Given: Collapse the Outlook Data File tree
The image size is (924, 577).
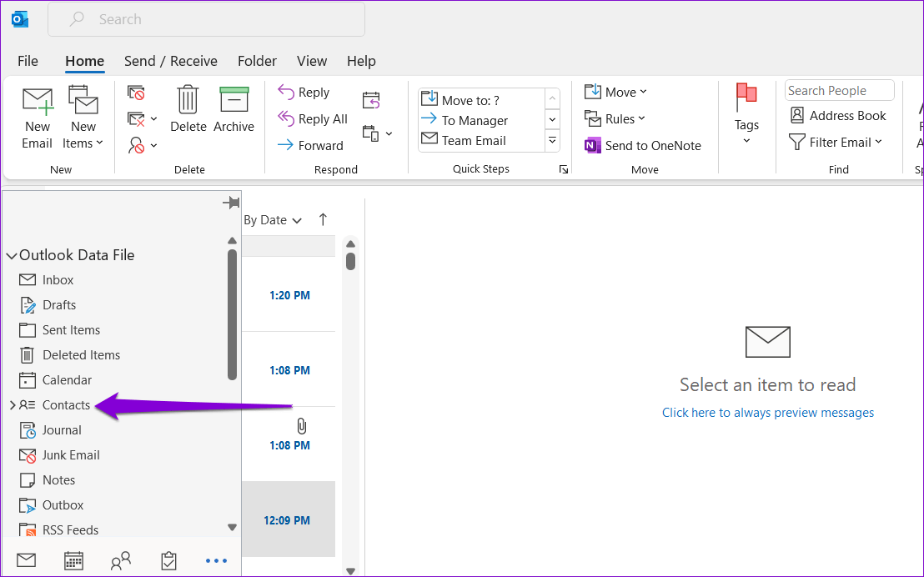Looking at the screenshot, I should click(11, 256).
